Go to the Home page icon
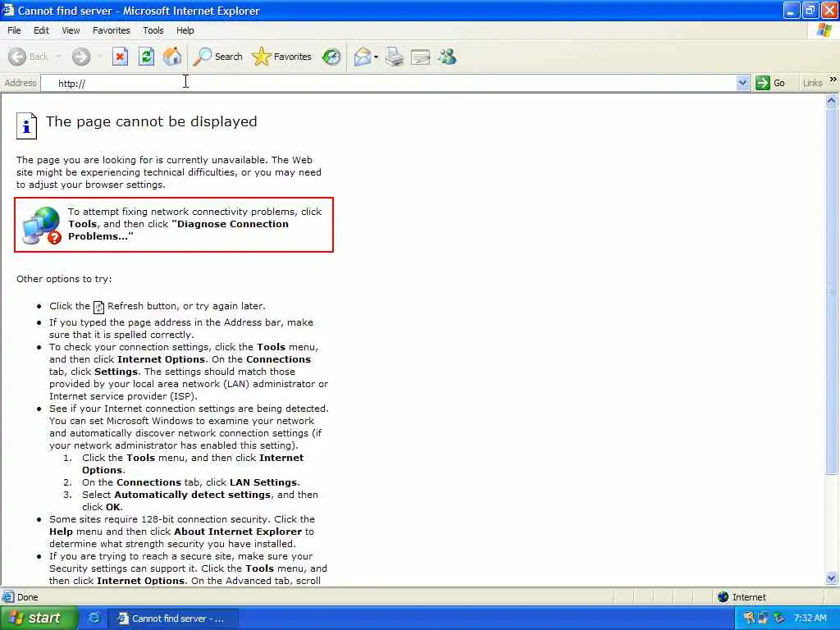Image resolution: width=840 pixels, height=630 pixels. tap(172, 57)
